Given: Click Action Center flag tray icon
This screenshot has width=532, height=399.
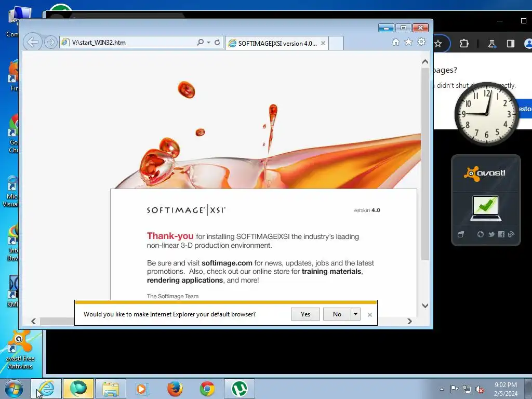Looking at the screenshot, I should click(x=454, y=389).
